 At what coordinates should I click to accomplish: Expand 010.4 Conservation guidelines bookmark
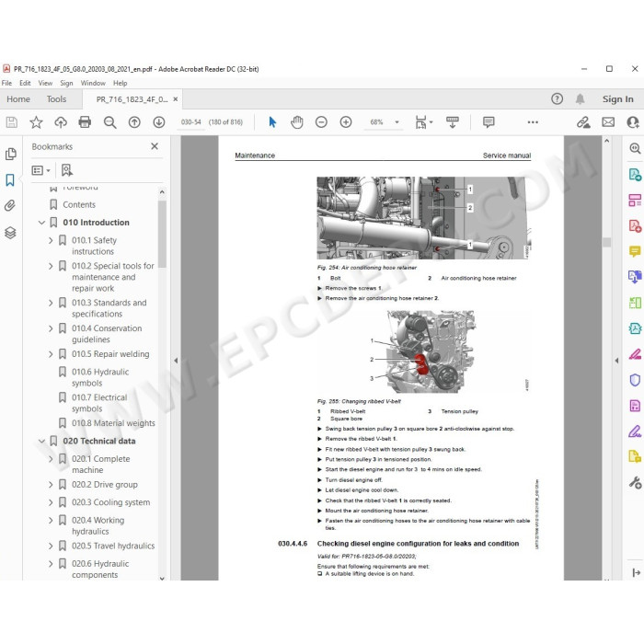coord(51,328)
